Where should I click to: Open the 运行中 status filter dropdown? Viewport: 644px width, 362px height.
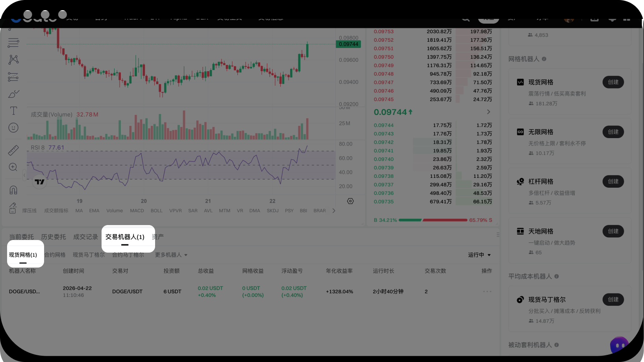pos(479,255)
